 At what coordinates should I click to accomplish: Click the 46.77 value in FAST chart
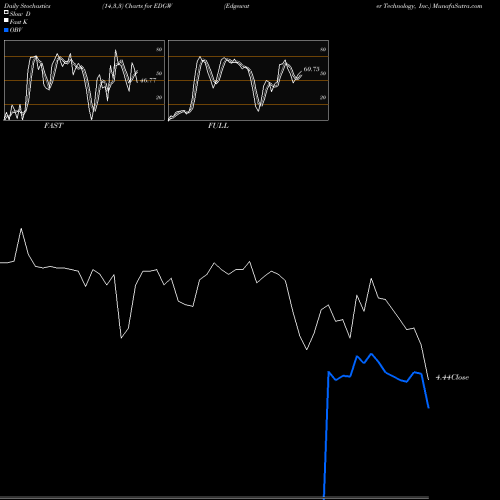148,80
